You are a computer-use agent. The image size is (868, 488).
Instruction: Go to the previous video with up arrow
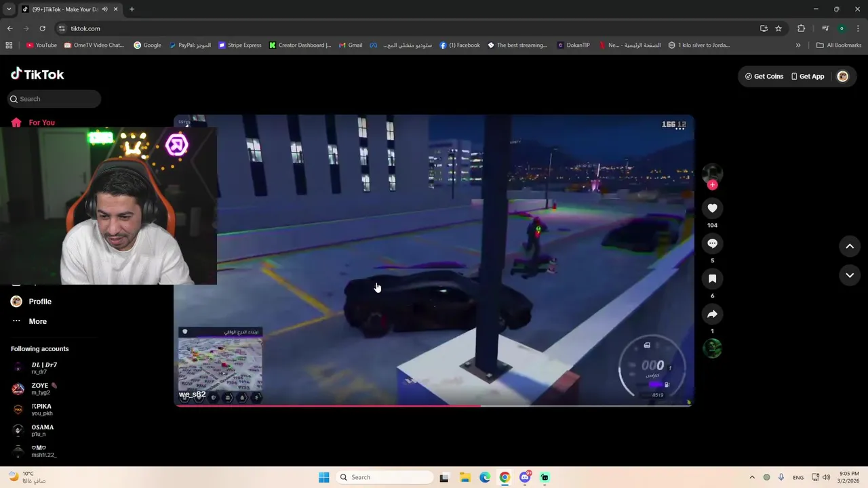[x=850, y=247]
